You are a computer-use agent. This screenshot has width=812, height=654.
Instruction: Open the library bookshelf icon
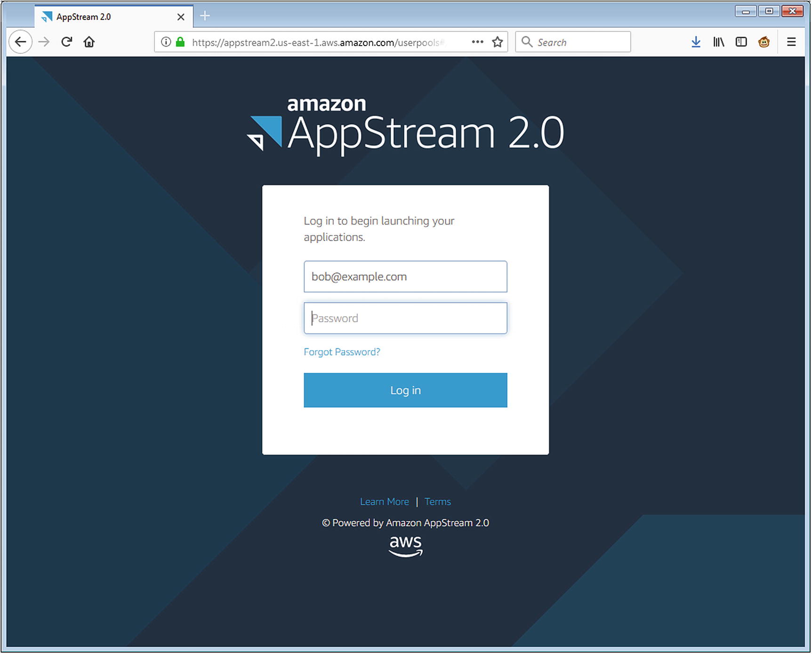click(718, 42)
